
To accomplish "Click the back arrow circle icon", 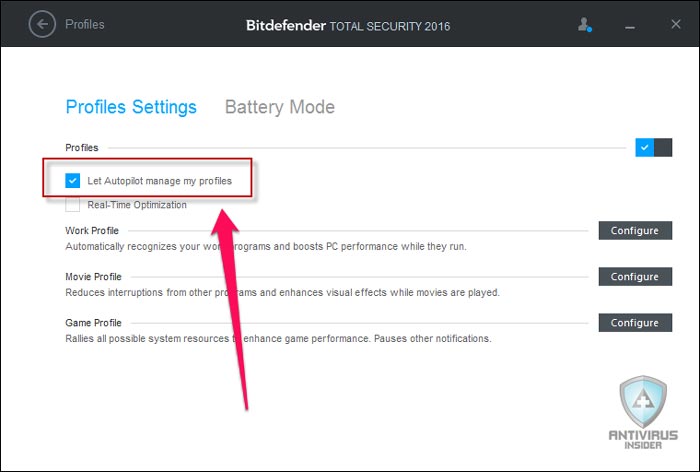I will pyautogui.click(x=42, y=24).
